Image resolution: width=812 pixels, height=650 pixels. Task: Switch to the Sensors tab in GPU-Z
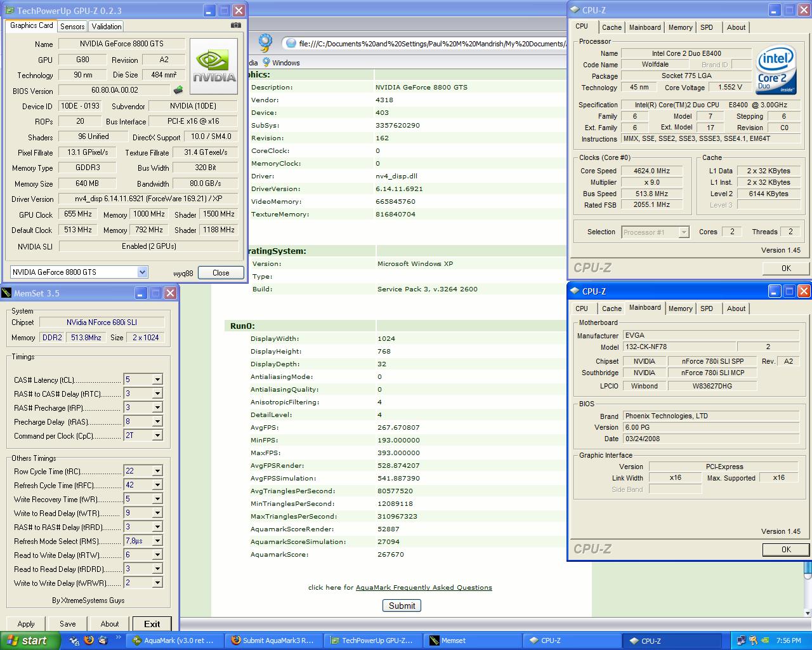tap(72, 26)
